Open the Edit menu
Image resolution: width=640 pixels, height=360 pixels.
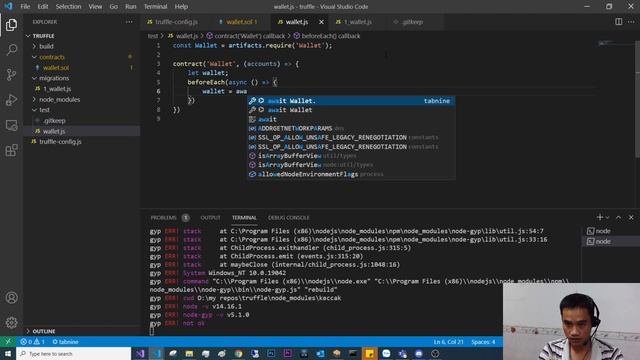(42, 7)
